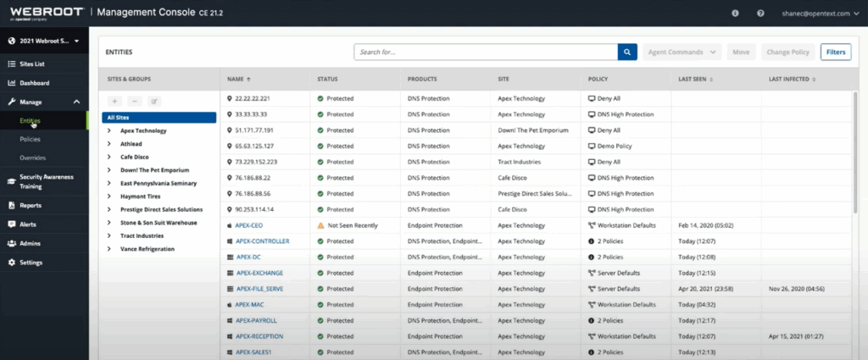Click the globe icon by 2021 Webroot site selector

point(12,41)
